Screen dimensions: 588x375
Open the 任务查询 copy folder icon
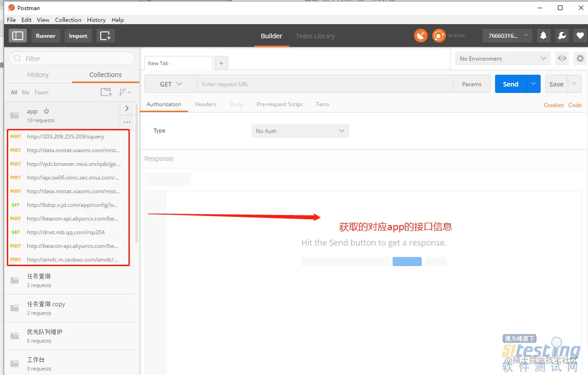[15, 308]
